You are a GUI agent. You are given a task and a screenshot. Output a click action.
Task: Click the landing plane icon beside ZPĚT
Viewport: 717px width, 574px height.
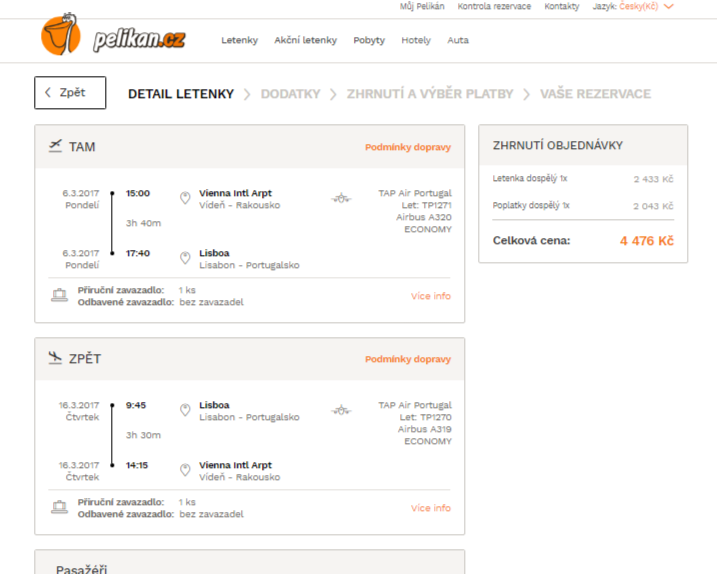[x=55, y=358]
